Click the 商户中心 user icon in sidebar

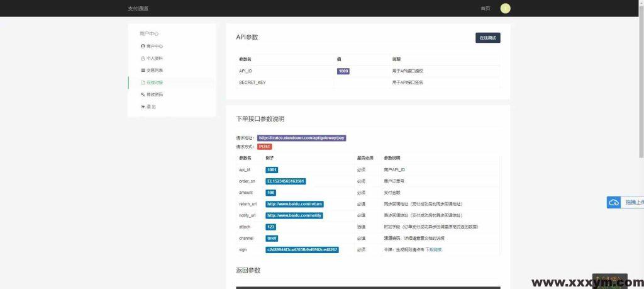[143, 46]
